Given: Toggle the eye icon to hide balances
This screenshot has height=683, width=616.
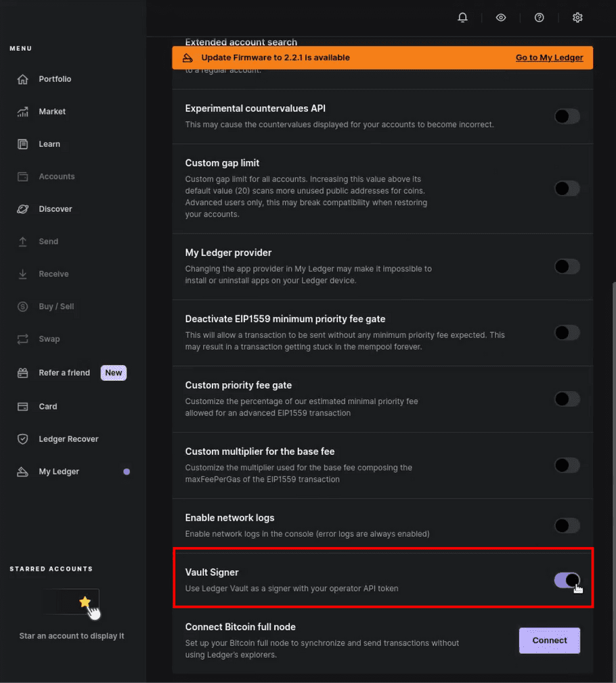Looking at the screenshot, I should [x=501, y=18].
